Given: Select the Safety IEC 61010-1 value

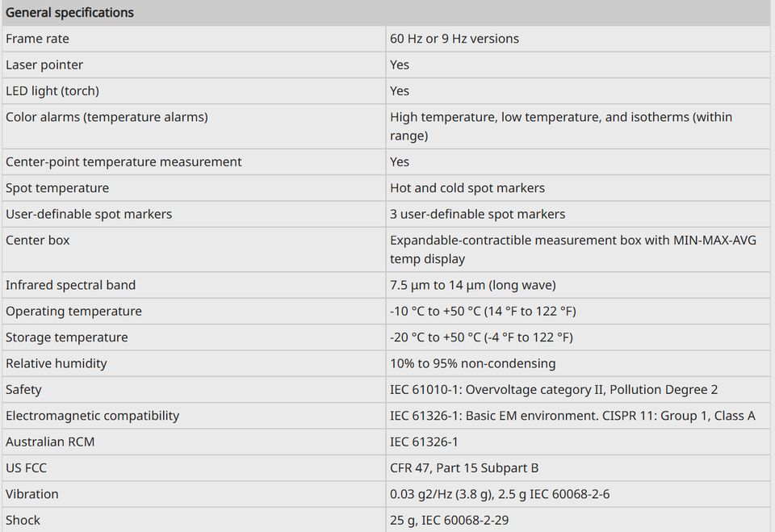Looking at the screenshot, I should click(554, 390).
